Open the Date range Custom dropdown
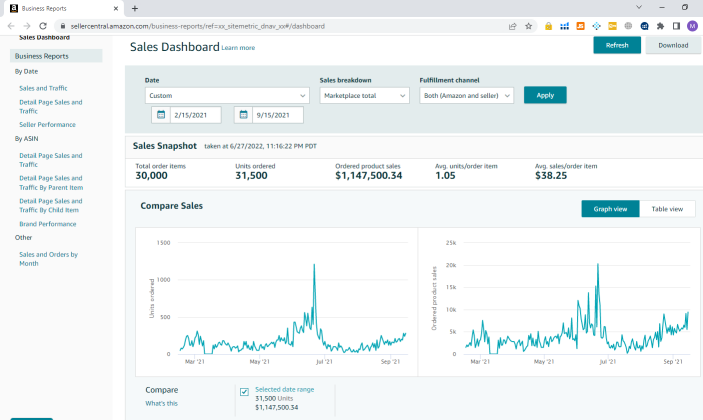 (x=227, y=95)
